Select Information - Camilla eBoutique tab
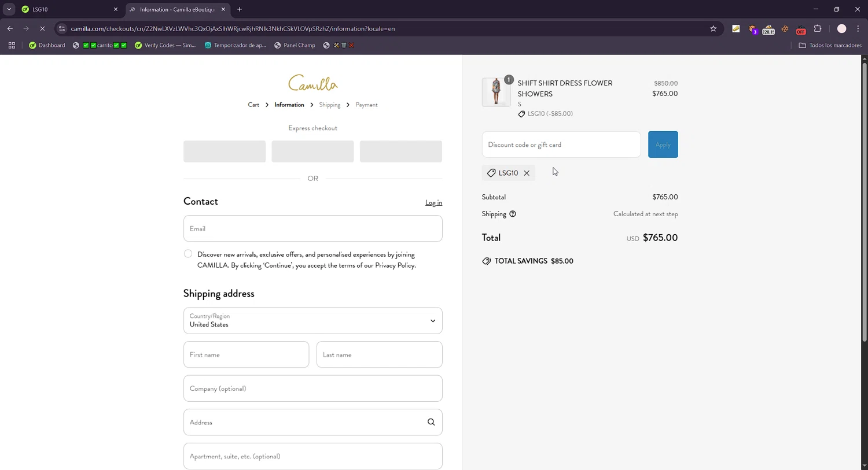 pos(176,9)
